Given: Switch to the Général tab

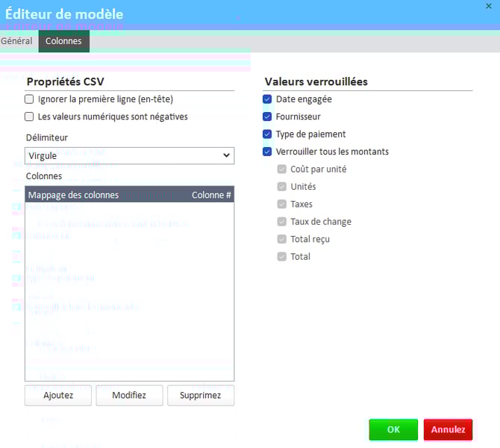Looking at the screenshot, I should pyautogui.click(x=16, y=41).
